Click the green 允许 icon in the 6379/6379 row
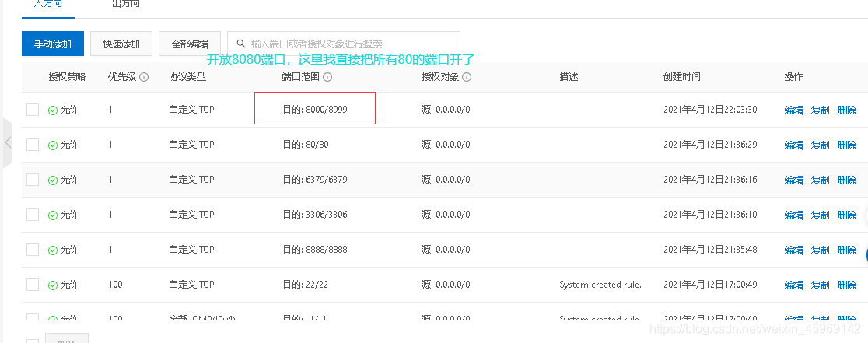This screenshot has height=343, width=868. click(53, 180)
